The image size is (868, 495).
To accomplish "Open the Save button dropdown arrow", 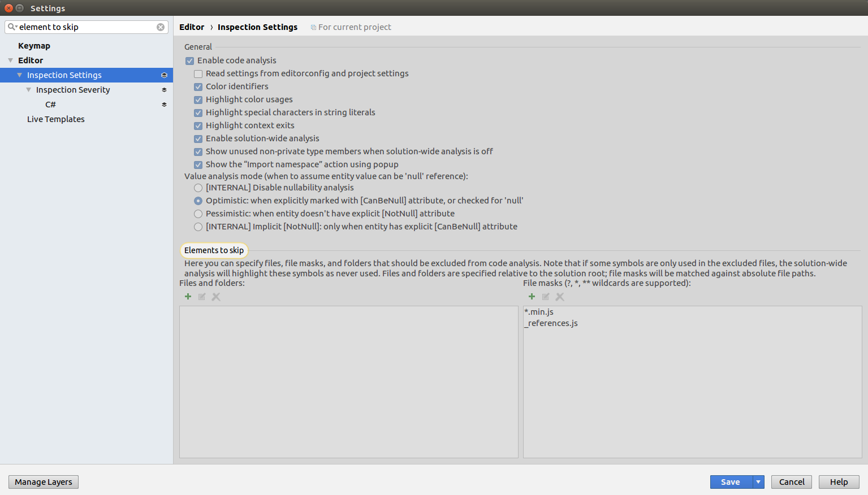I will tap(758, 481).
